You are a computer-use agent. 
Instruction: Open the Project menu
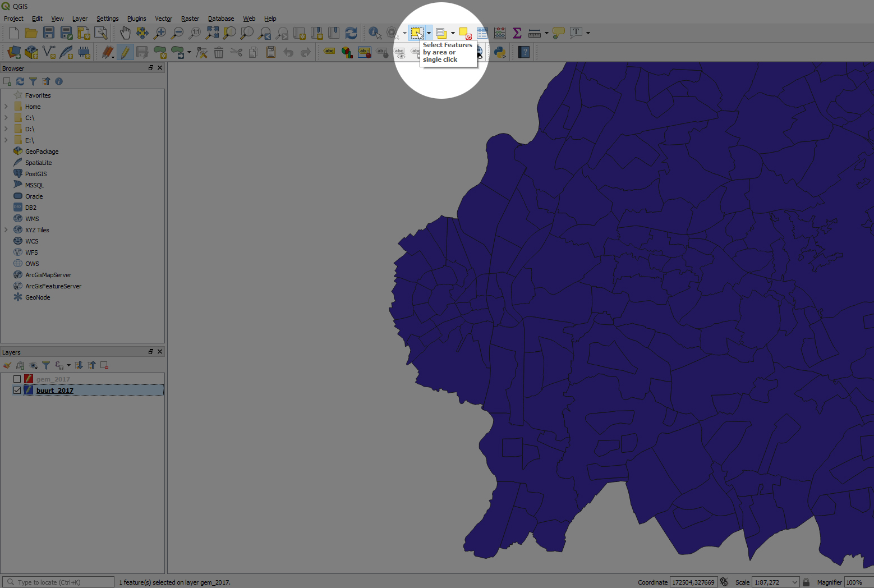(13, 19)
